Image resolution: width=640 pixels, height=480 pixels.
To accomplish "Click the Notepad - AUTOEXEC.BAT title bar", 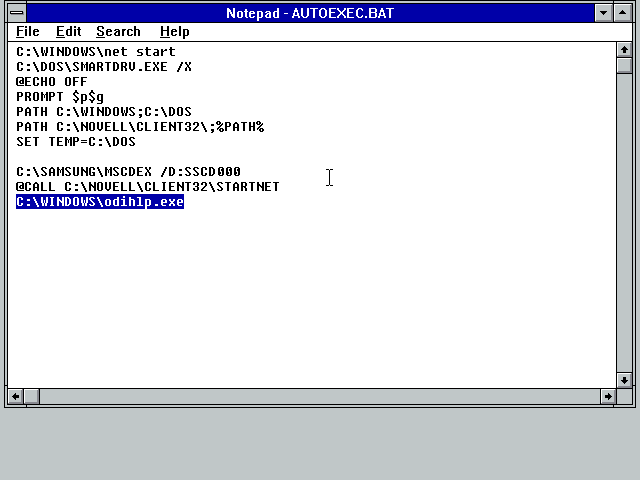I will [x=310, y=13].
